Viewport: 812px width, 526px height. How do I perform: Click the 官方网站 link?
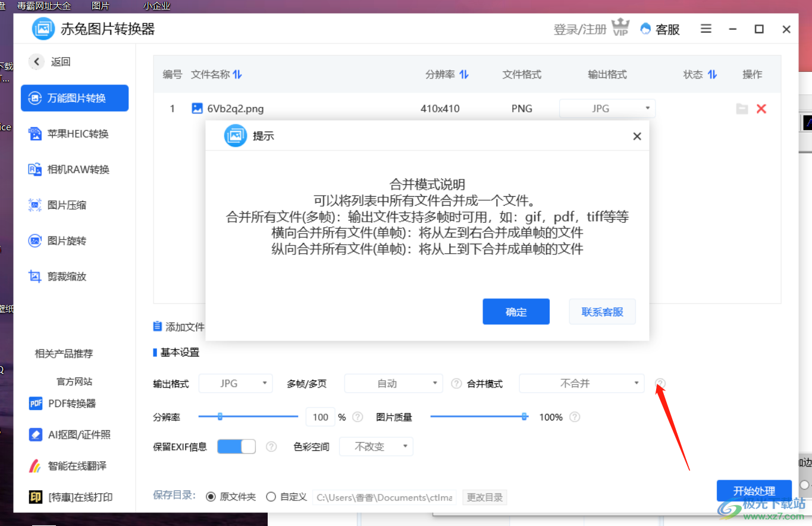74,382
